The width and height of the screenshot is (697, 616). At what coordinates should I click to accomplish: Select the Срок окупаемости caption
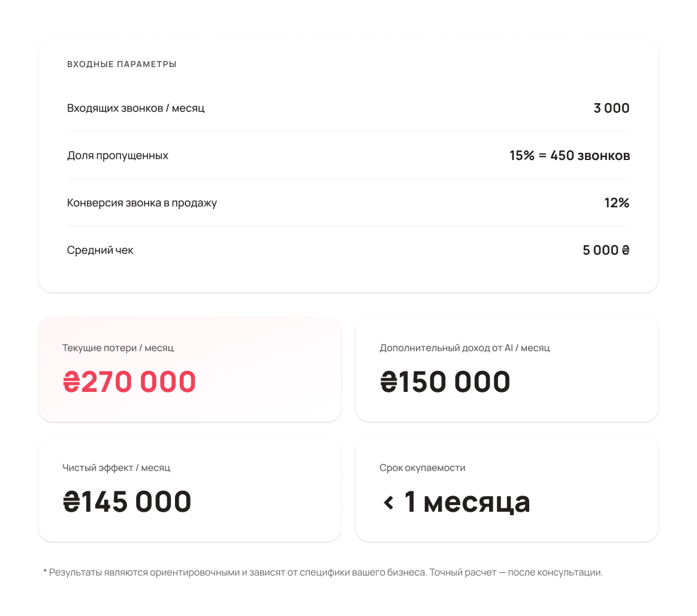pos(422,468)
